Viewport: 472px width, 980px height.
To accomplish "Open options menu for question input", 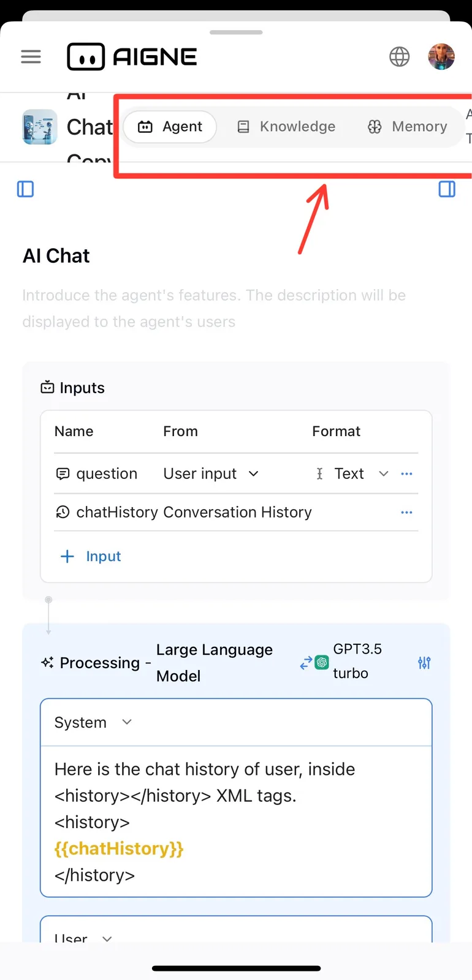I will [x=406, y=473].
